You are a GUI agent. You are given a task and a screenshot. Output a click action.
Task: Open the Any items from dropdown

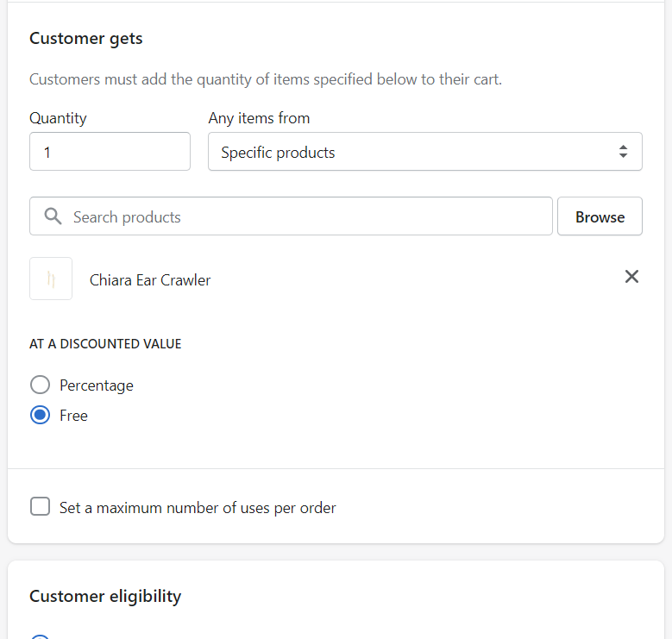click(424, 152)
